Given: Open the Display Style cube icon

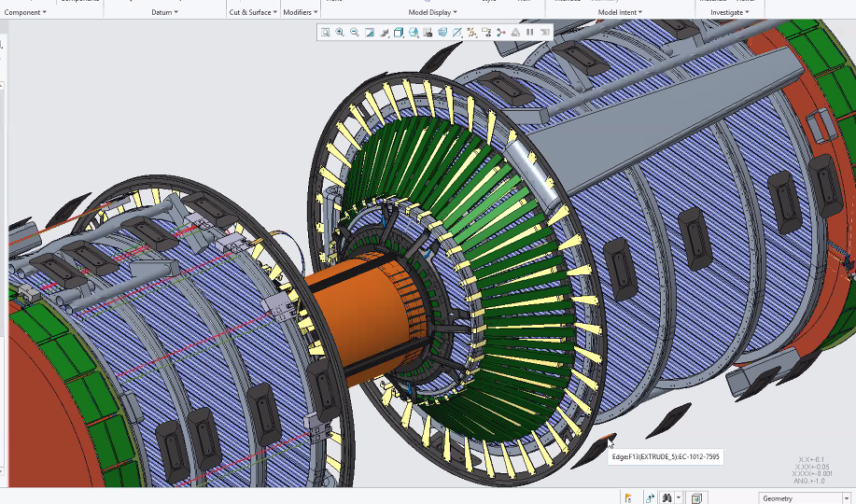Looking at the screenshot, I should (x=399, y=33).
